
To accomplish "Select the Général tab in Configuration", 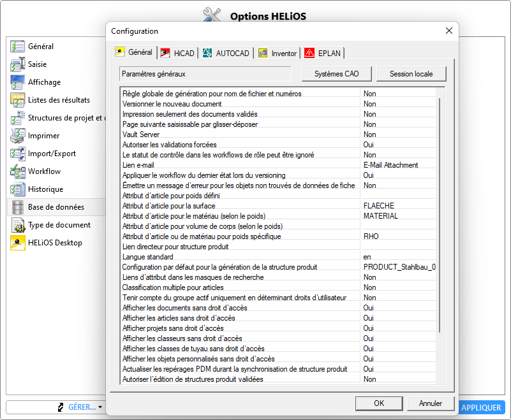I will pos(134,52).
